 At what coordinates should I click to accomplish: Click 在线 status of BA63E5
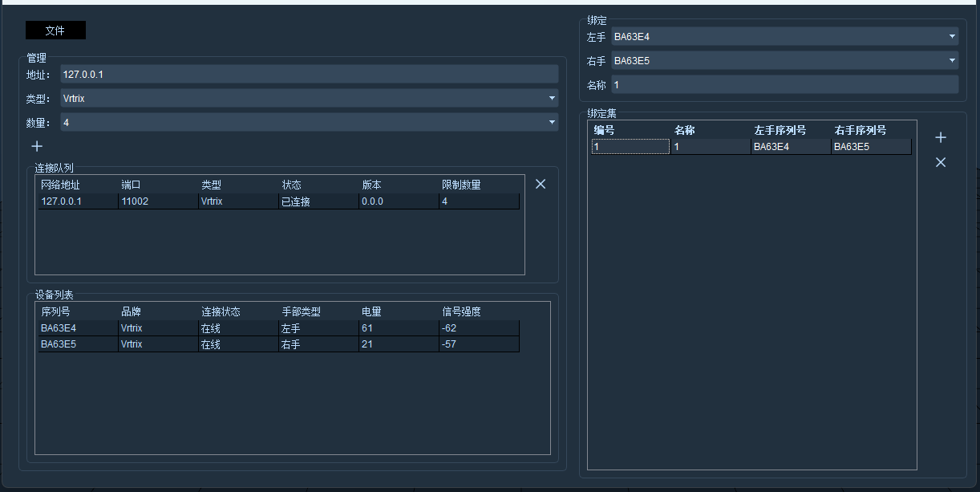click(x=238, y=344)
